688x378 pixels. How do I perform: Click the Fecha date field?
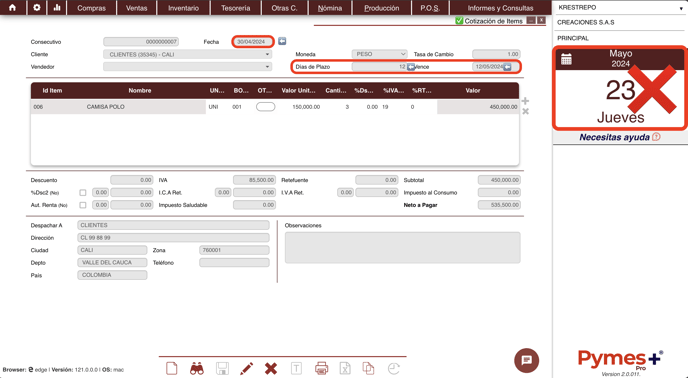(x=253, y=42)
